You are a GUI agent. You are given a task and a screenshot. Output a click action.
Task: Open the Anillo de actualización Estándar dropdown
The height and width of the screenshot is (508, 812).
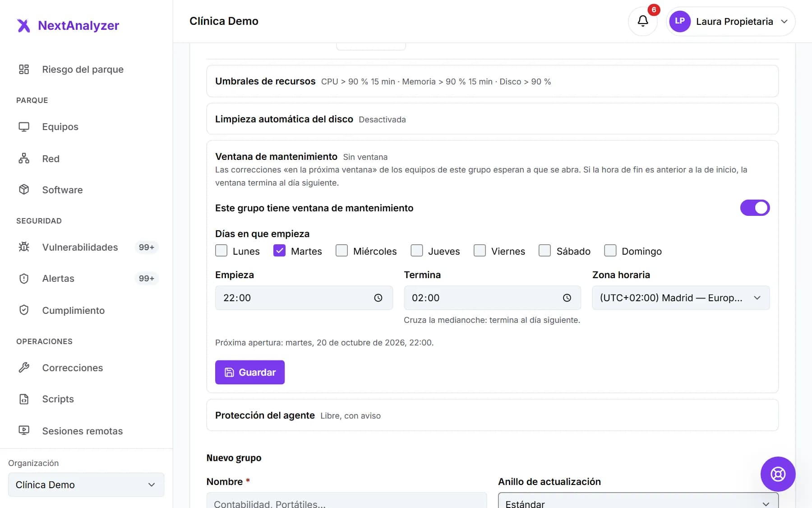[x=638, y=500]
